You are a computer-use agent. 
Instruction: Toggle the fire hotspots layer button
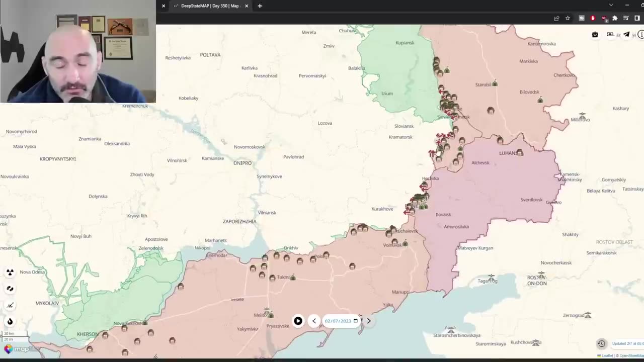pyautogui.click(x=10, y=321)
